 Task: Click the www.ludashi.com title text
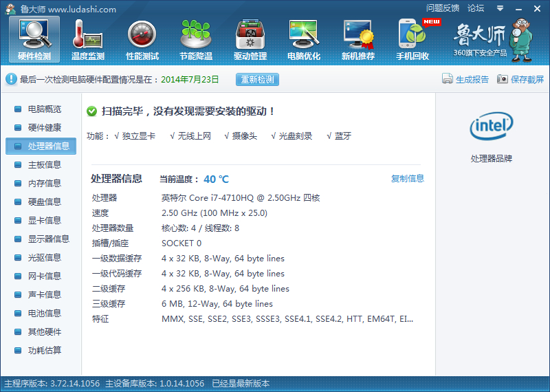click(82, 10)
